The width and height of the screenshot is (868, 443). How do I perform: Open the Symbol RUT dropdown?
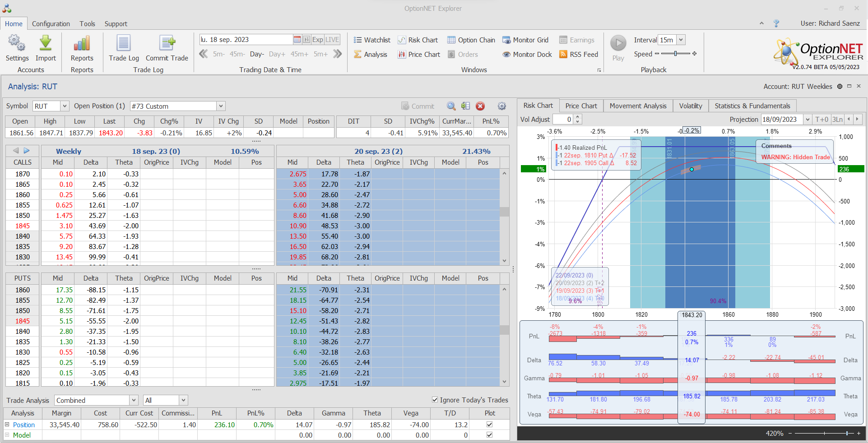(x=65, y=106)
